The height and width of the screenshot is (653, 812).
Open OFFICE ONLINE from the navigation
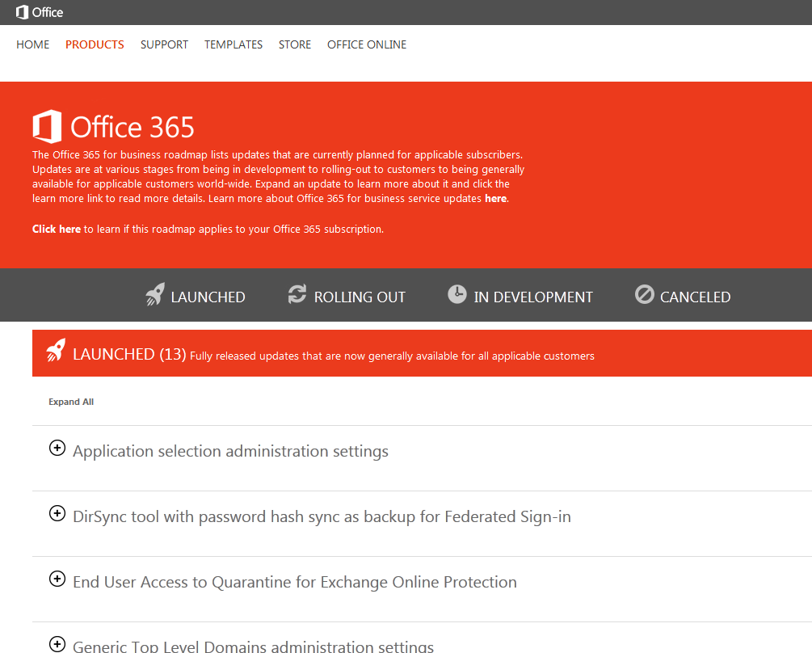tap(367, 44)
